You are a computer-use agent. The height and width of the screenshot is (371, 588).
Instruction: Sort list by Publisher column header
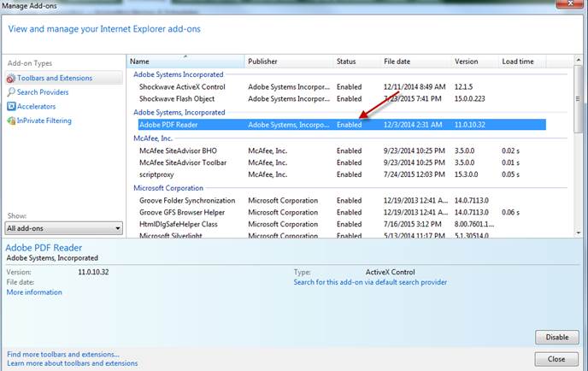click(x=263, y=62)
